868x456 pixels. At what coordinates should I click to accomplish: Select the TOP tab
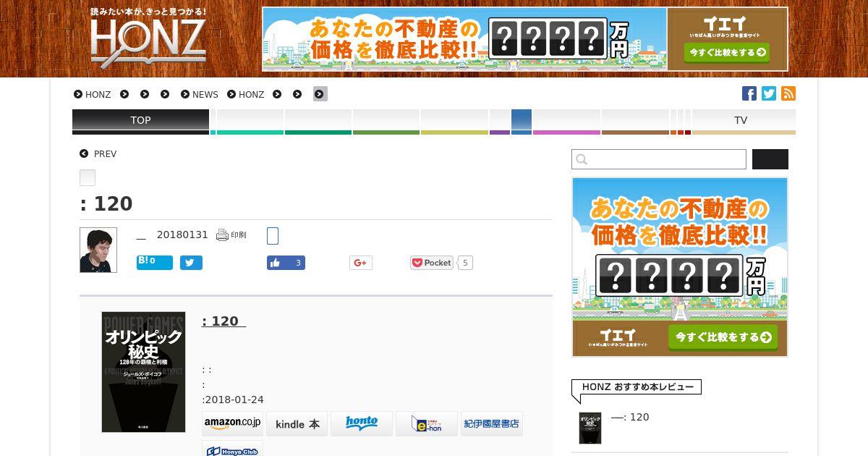click(140, 122)
